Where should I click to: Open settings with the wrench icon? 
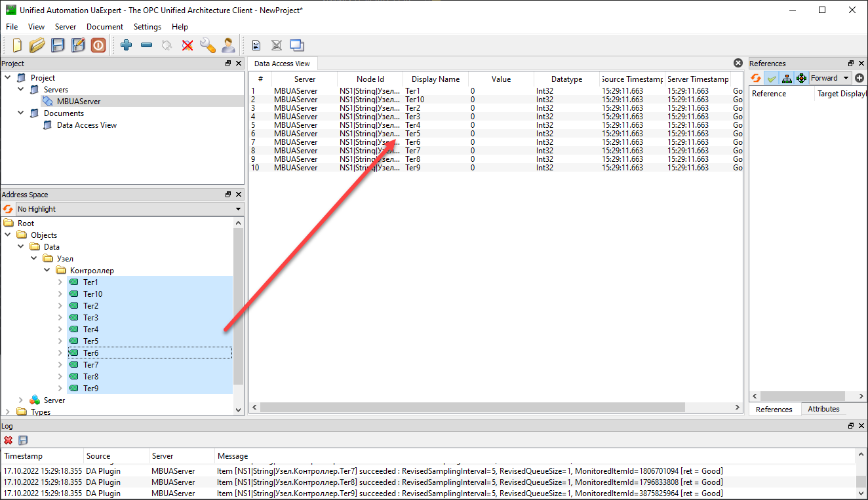[x=207, y=45]
